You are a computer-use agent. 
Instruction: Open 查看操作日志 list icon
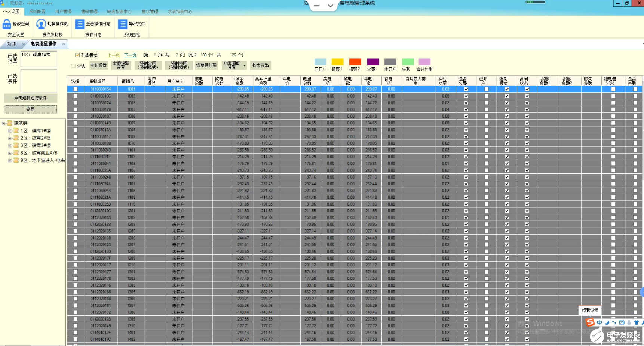coord(79,24)
